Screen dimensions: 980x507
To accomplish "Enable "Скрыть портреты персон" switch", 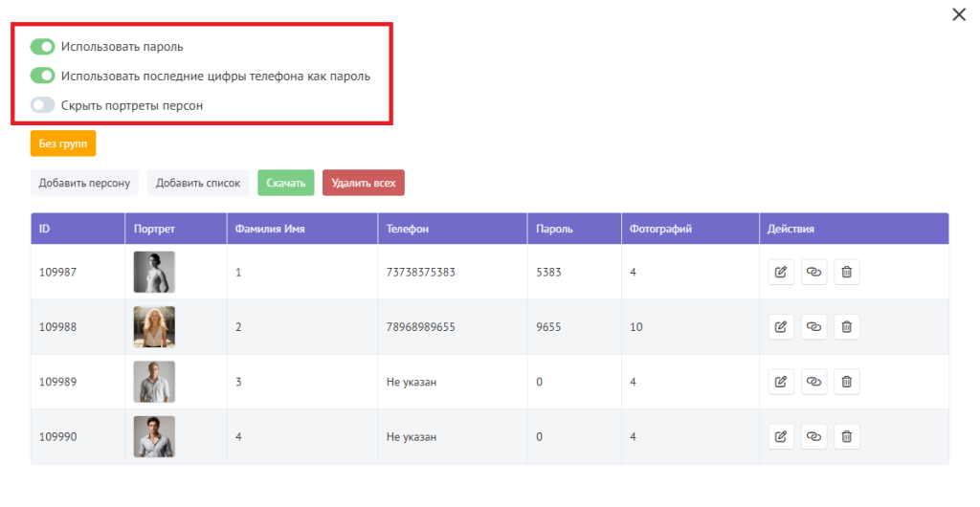I will coord(42,105).
